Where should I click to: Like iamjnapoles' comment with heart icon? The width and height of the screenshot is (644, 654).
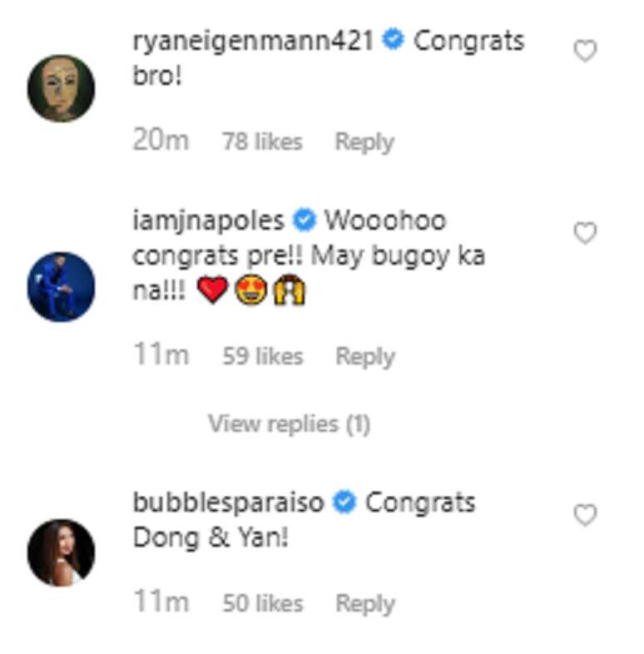(585, 233)
